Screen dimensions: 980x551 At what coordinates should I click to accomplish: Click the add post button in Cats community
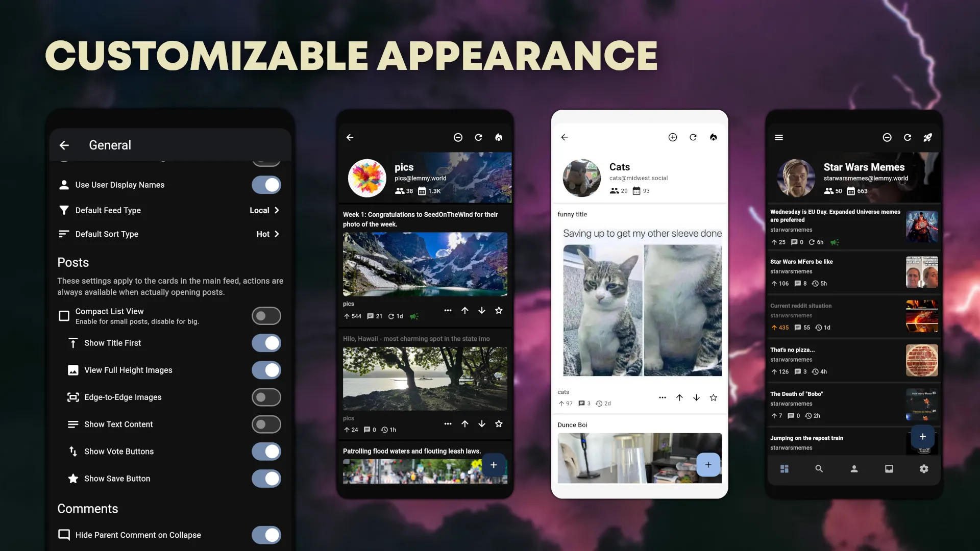pyautogui.click(x=707, y=465)
